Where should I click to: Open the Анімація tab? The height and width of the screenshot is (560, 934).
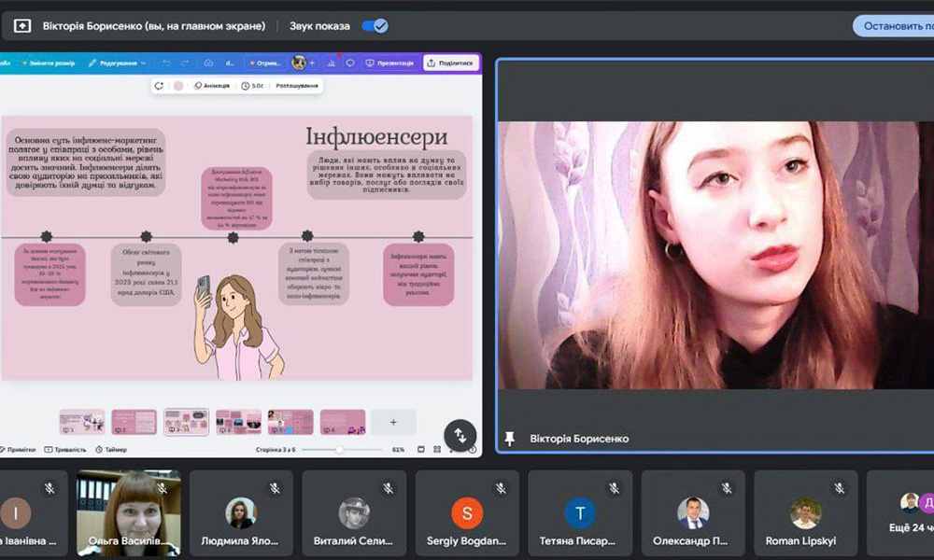211,86
